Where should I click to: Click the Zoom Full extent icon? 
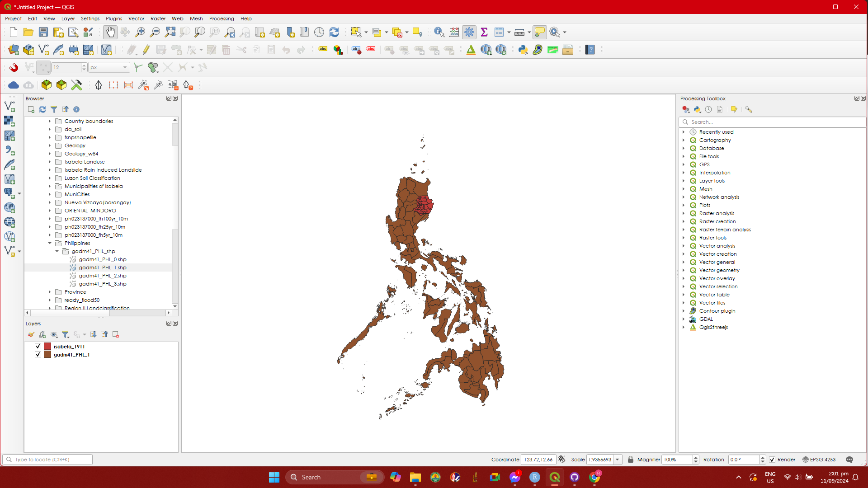pos(170,32)
